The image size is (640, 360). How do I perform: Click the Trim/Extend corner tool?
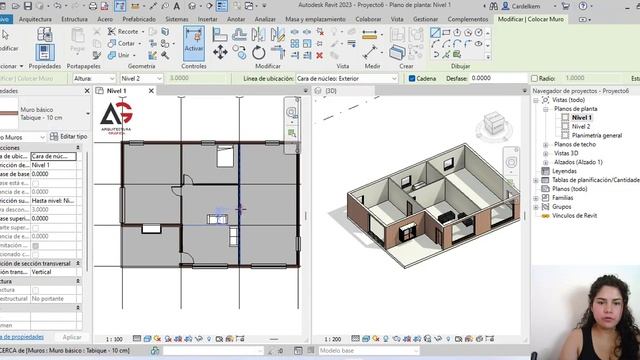pyautogui.click(x=278, y=53)
